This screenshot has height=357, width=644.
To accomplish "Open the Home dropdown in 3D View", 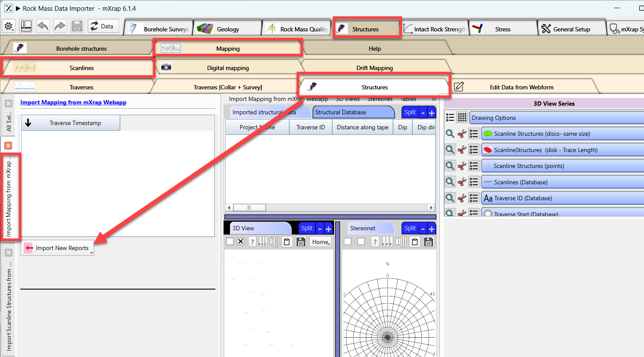I will click(320, 242).
